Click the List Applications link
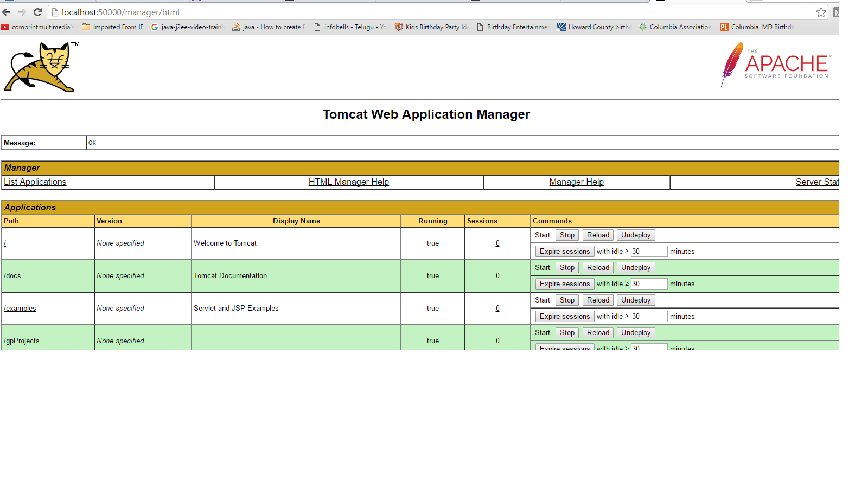868x488 pixels. click(x=35, y=182)
